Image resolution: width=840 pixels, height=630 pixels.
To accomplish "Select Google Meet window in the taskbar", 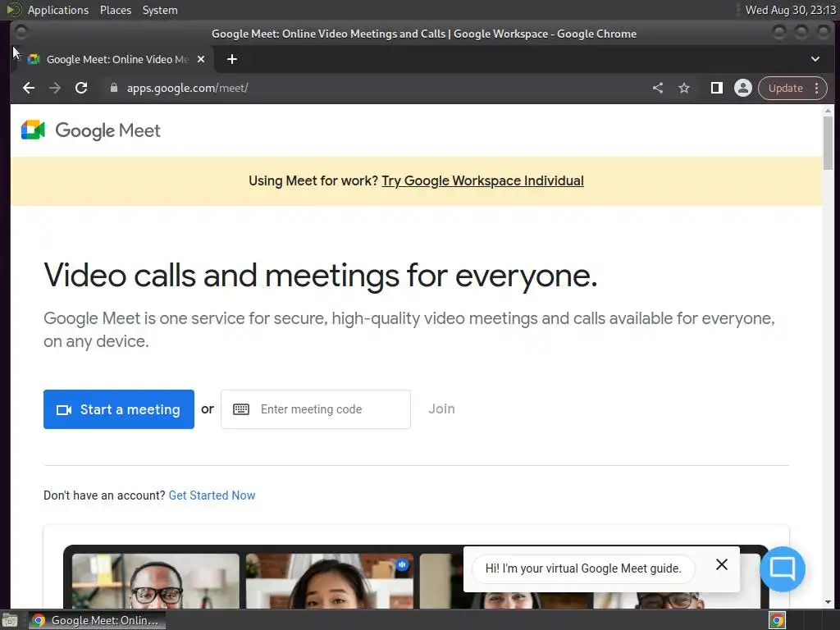I will (97, 620).
